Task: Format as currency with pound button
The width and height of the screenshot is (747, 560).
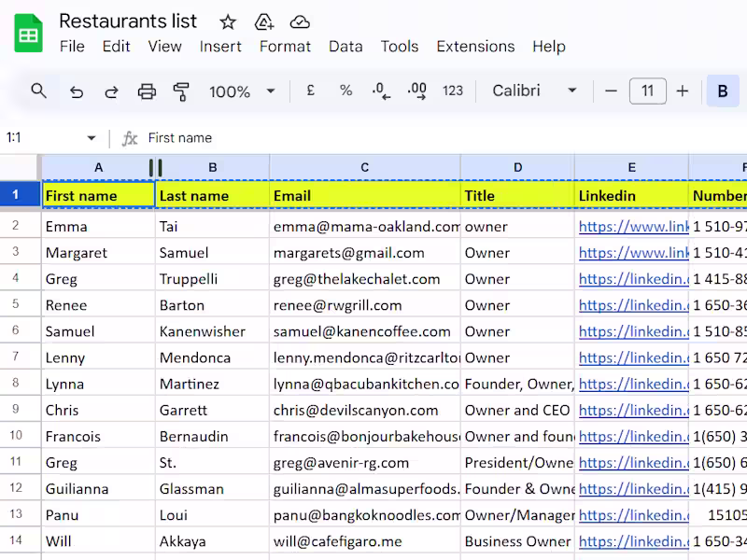Action: click(x=310, y=91)
